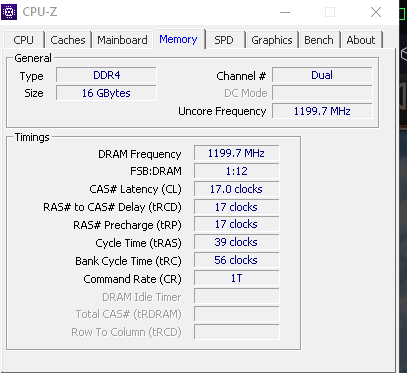This screenshot has height=373, width=407.
Task: Click the DRAM Frequency label
Action: tap(140, 154)
